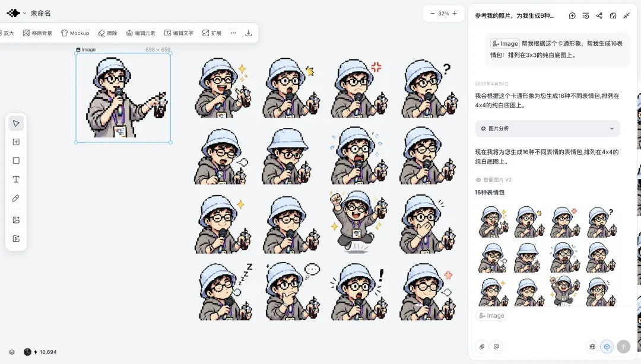Select the Text tool in left toolbar
Screen dimensions: 641x364
pos(16,179)
